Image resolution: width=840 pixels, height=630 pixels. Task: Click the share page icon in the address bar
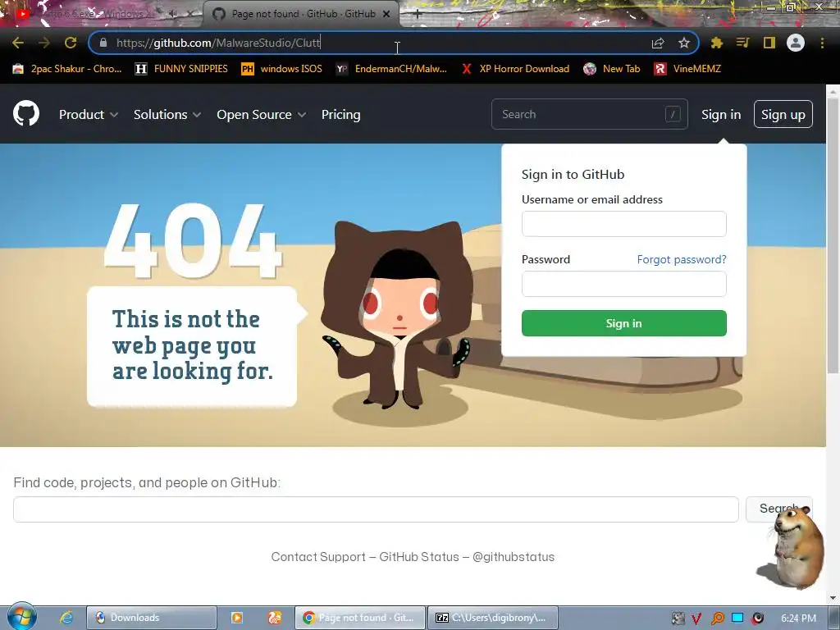[658, 43]
